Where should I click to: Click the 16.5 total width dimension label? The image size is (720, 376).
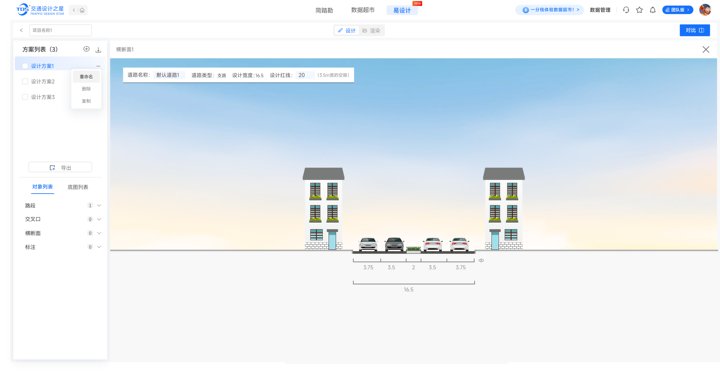(x=409, y=290)
